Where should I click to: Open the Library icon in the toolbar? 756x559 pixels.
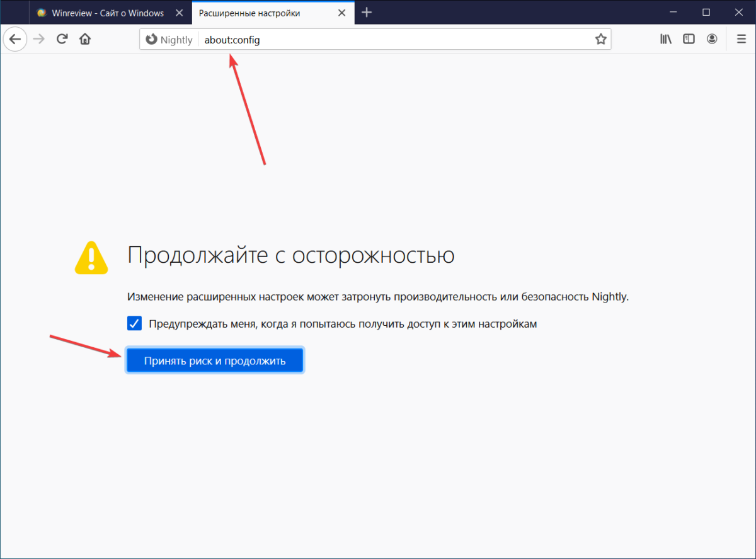665,38
